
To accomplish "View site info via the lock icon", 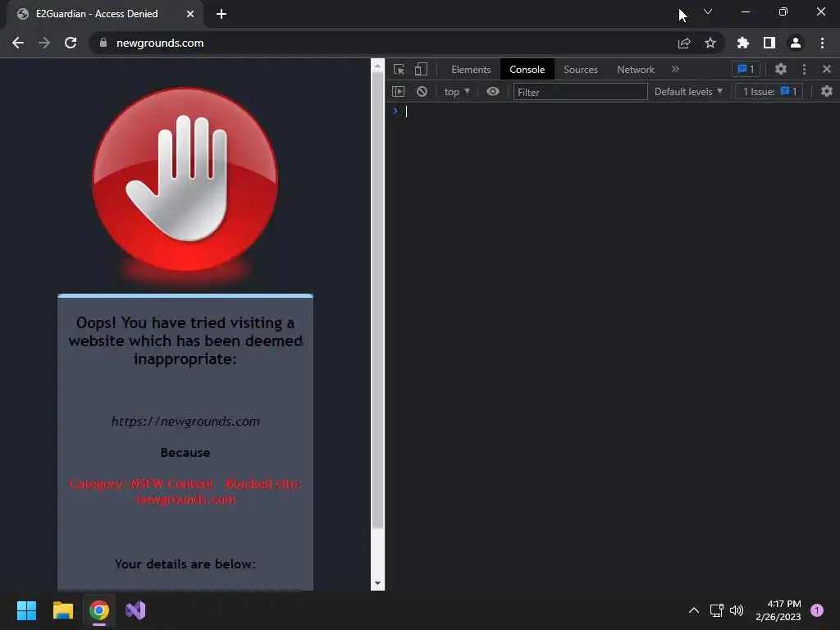I will coord(103,43).
